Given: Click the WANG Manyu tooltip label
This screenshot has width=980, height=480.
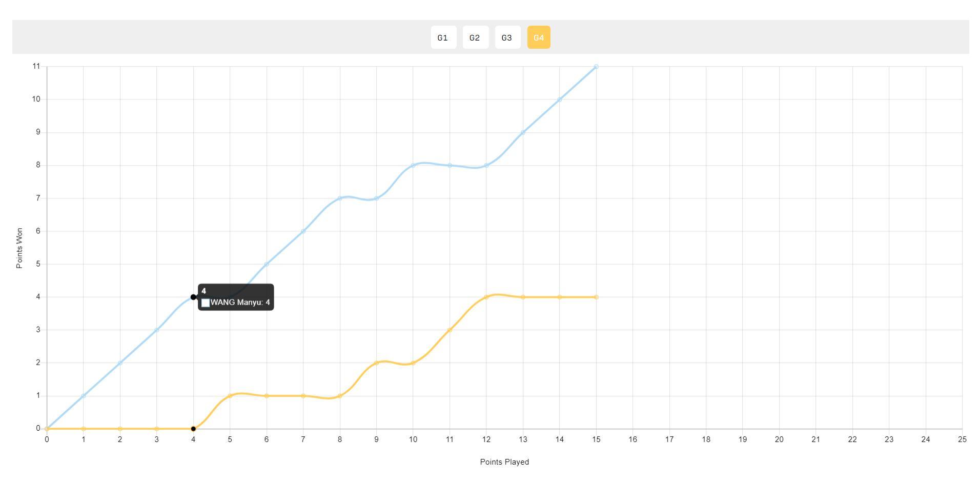Looking at the screenshot, I should tap(240, 303).
